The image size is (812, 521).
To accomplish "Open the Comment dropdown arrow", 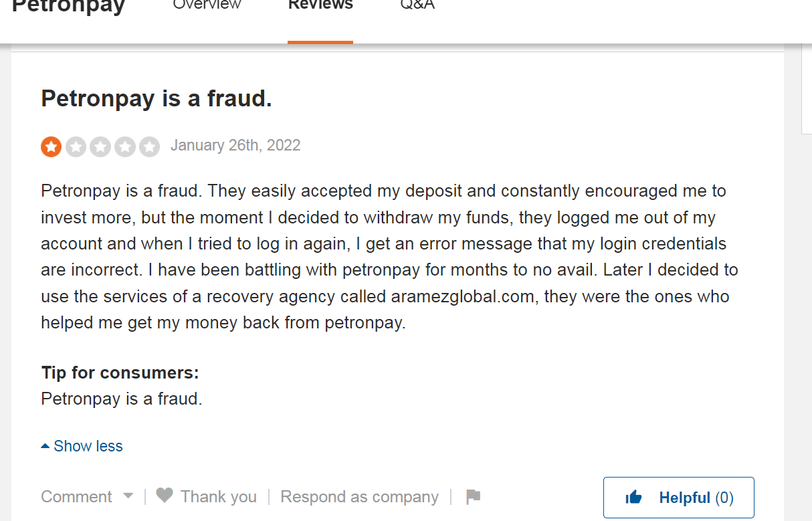I will click(x=128, y=497).
